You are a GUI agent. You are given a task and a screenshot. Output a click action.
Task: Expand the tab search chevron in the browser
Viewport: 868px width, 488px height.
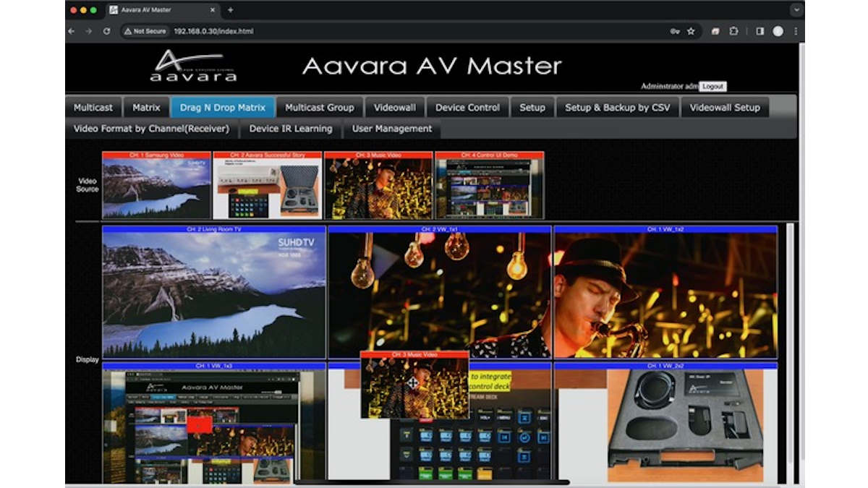click(x=796, y=10)
